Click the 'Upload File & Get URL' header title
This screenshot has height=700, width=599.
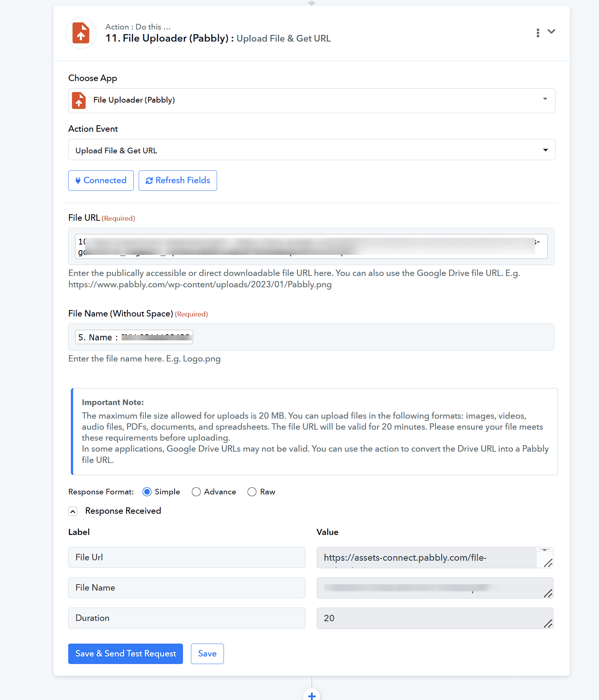283,39
